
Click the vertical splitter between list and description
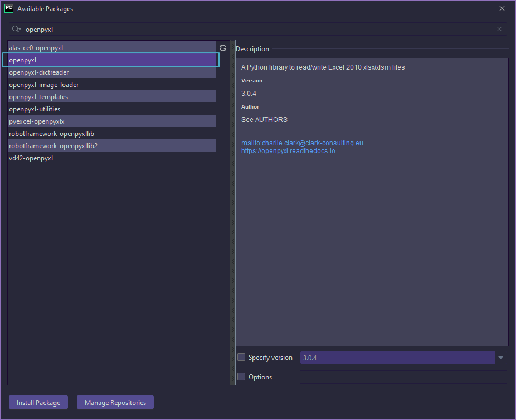(x=233, y=213)
